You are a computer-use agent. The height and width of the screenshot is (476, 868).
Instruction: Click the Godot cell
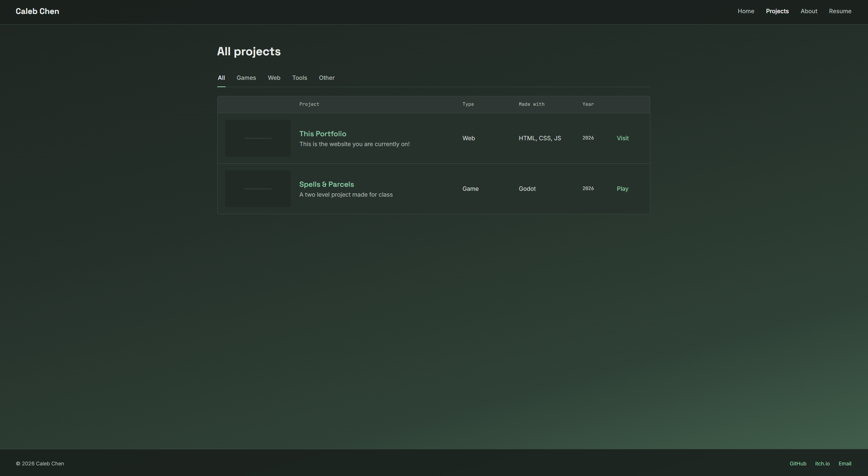527,189
